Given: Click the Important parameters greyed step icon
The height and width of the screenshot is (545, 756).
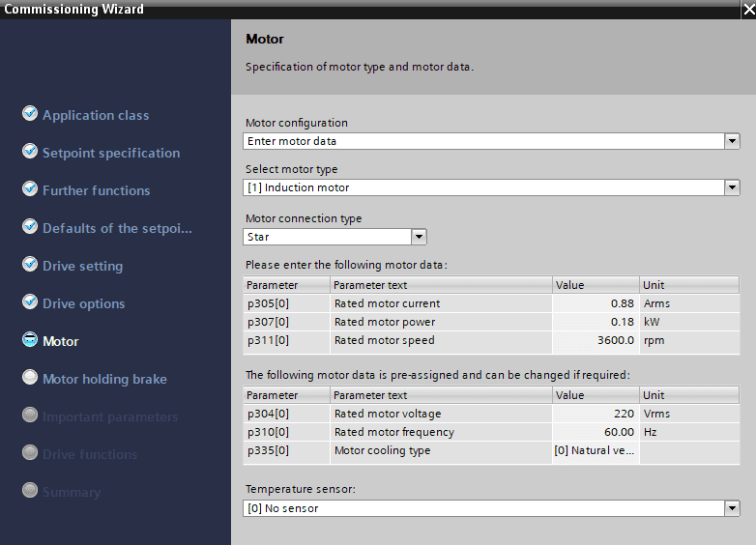Looking at the screenshot, I should click(x=30, y=415).
